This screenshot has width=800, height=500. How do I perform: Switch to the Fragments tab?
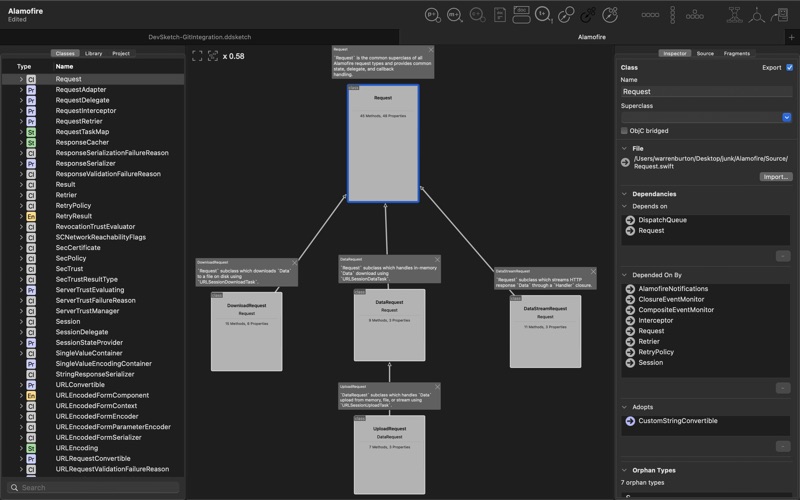tap(737, 54)
